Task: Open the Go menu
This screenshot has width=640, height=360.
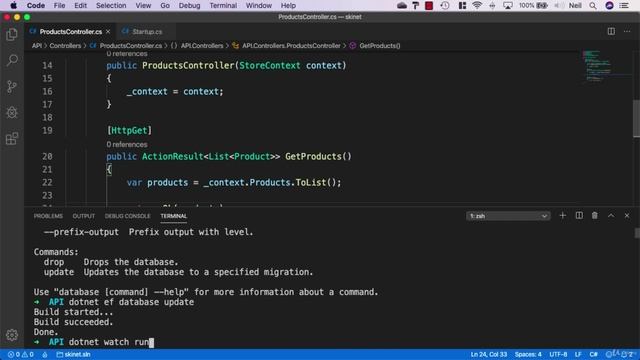Action: point(165,5)
